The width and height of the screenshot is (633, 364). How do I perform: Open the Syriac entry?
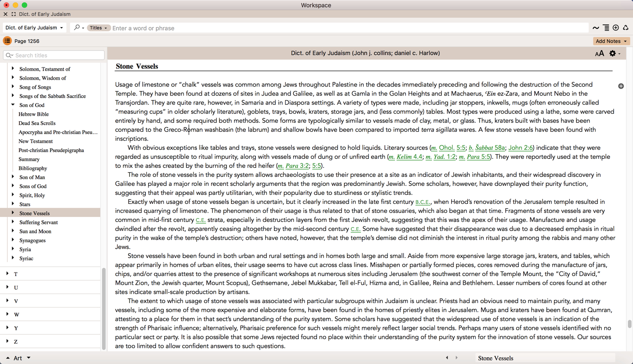pyautogui.click(x=26, y=258)
